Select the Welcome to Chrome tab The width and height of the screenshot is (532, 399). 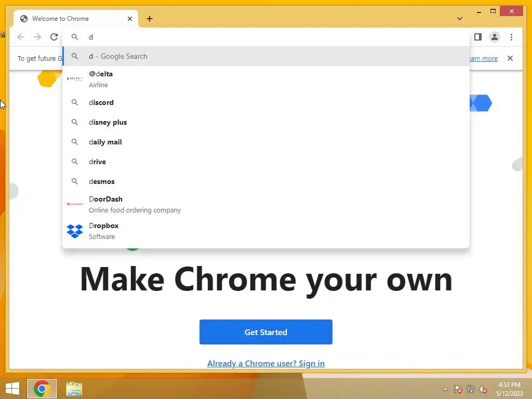pos(76,19)
